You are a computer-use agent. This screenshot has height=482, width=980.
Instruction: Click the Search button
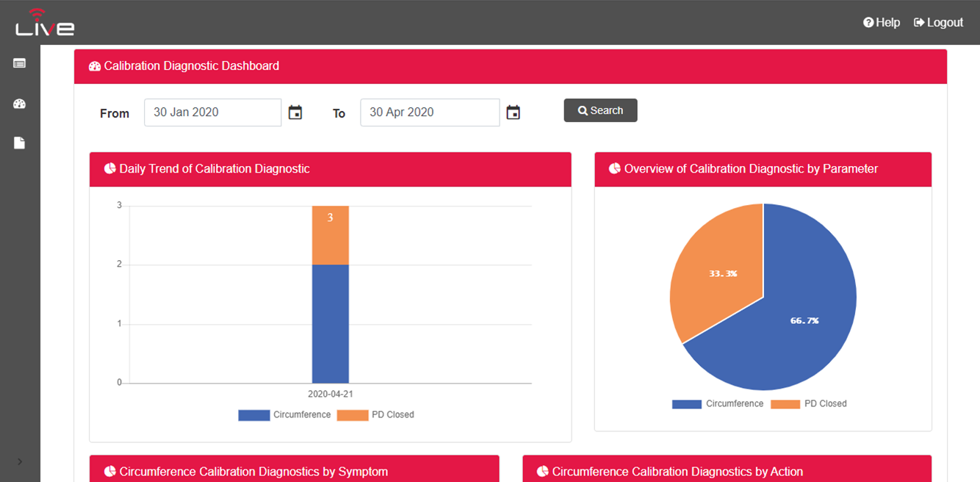600,110
